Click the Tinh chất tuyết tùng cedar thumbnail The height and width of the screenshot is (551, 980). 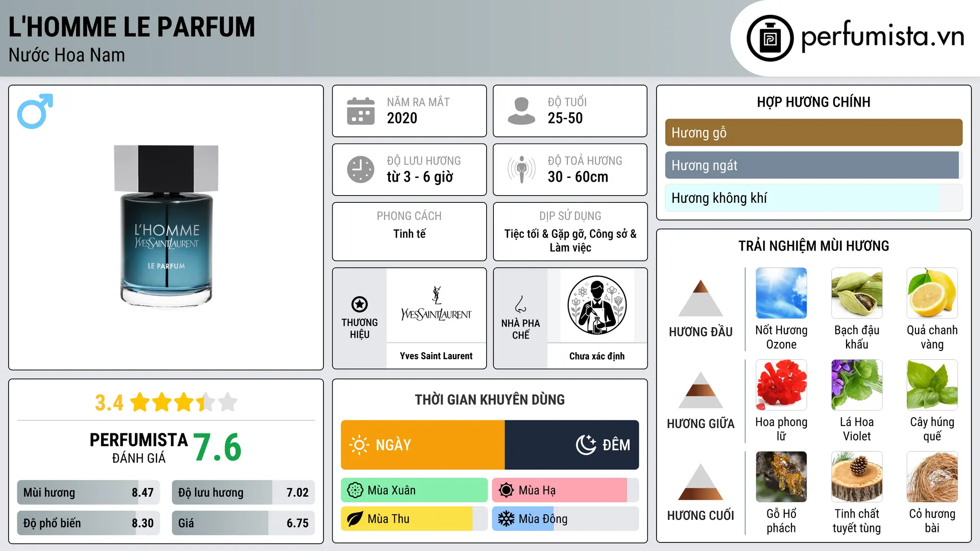[x=857, y=477]
